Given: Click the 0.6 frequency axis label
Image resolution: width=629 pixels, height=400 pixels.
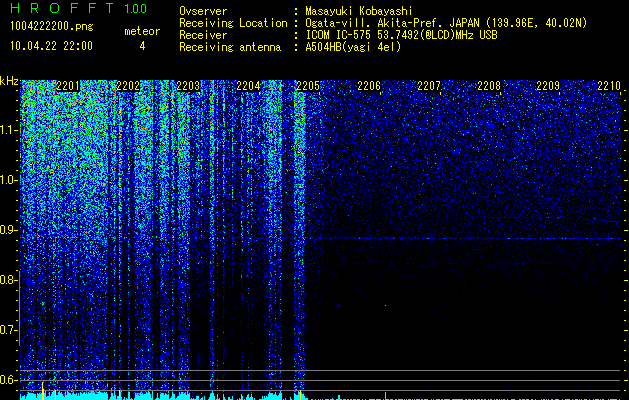Looking at the screenshot, I should click(x=8, y=380).
